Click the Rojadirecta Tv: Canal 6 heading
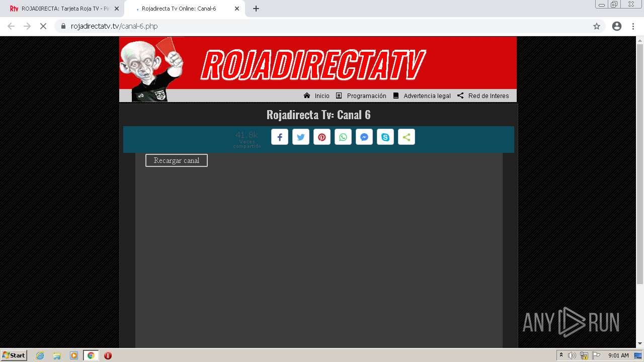 click(318, 115)
